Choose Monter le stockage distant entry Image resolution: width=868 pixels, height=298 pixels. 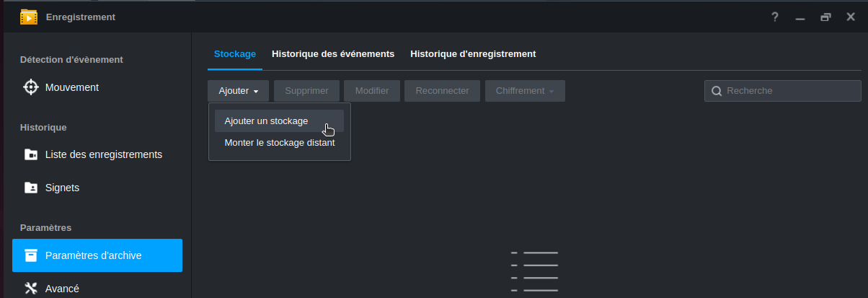[280, 143]
